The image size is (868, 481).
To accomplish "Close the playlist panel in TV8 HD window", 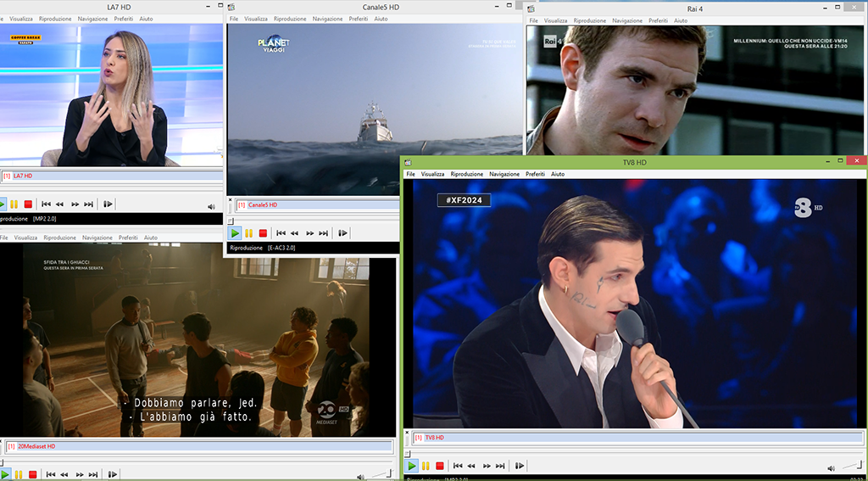I will [408, 432].
